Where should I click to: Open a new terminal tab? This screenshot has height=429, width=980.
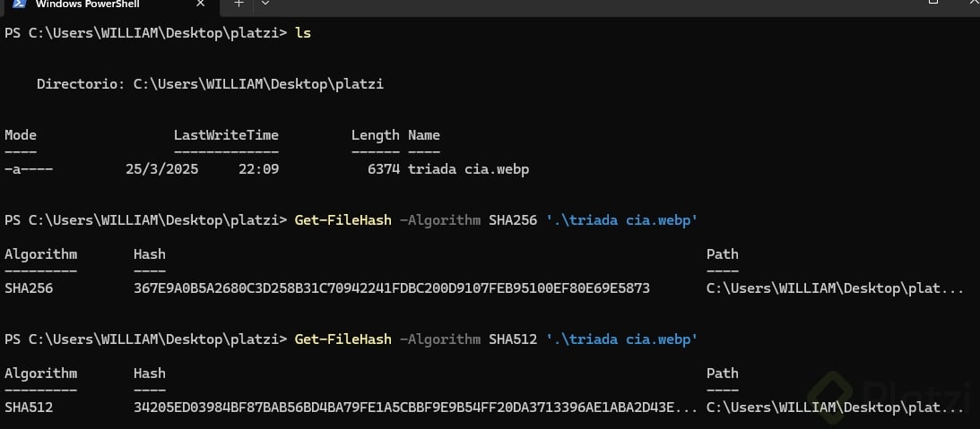pos(238,4)
